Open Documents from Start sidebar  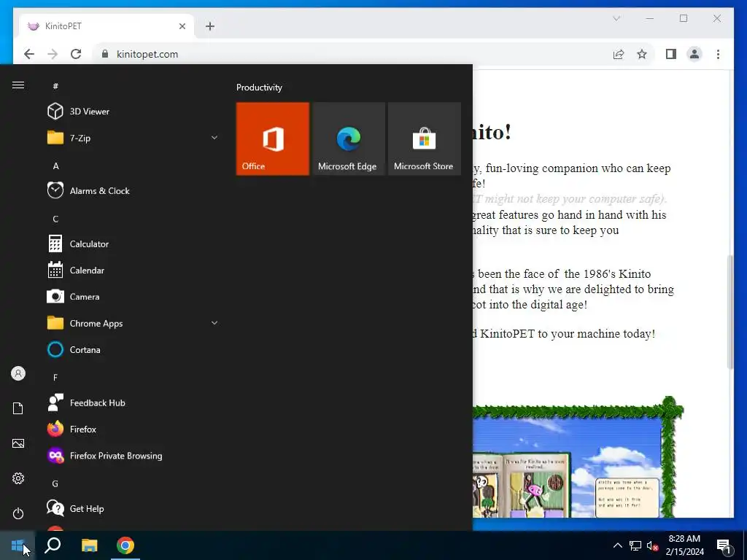point(18,408)
